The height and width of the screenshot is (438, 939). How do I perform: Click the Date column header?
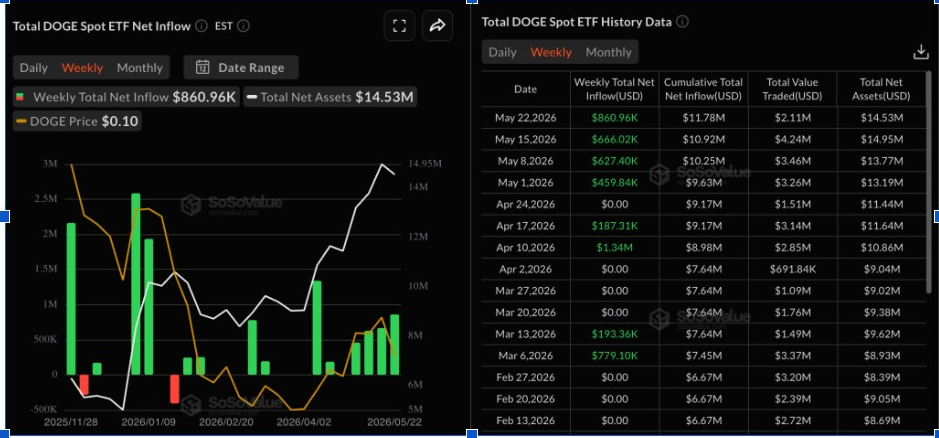coord(525,89)
